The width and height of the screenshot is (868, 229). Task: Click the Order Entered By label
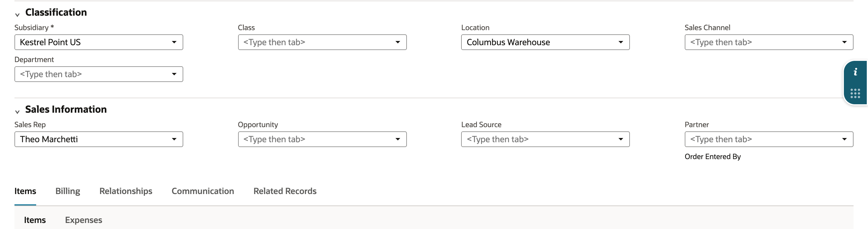point(713,157)
